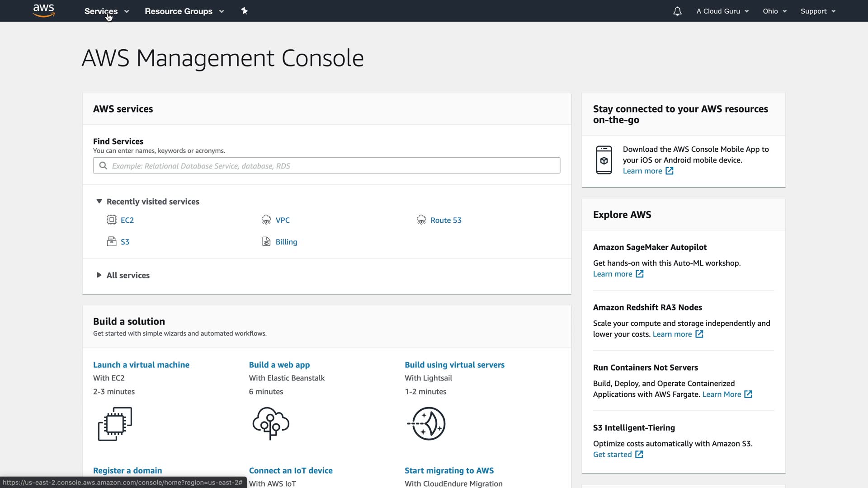The width and height of the screenshot is (868, 488).
Task: Click the pin shortcuts icon
Action: pos(245,11)
